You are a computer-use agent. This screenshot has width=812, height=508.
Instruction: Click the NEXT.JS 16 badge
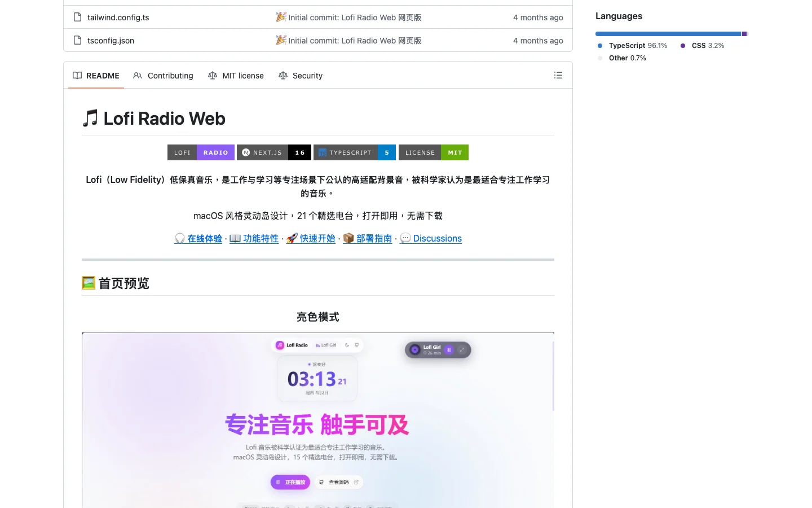pos(274,152)
